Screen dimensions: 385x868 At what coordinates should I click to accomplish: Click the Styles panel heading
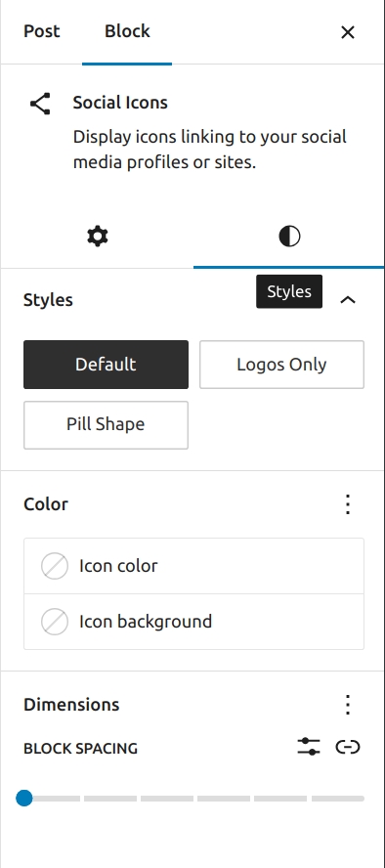[x=48, y=300]
